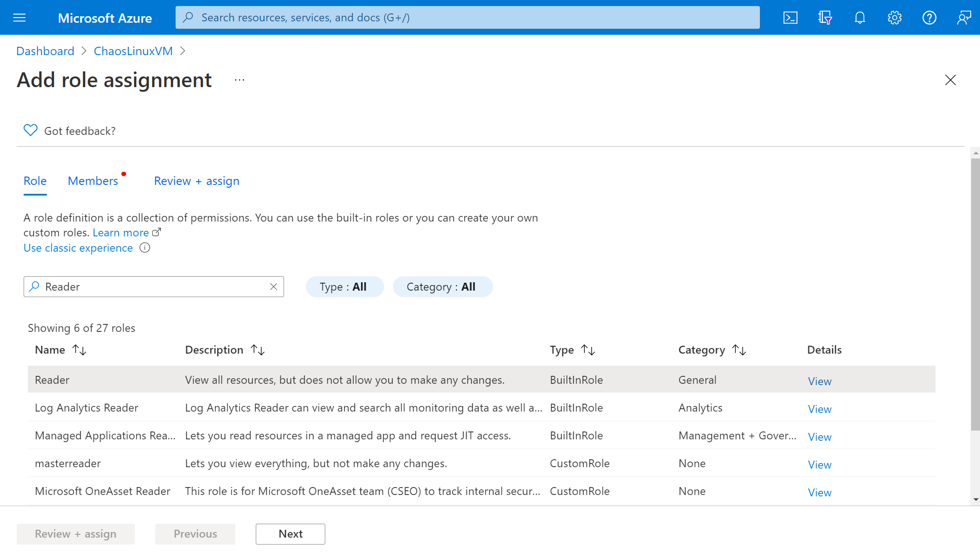Click the Azure Notifications bell icon
The image size is (980, 558).
click(859, 18)
